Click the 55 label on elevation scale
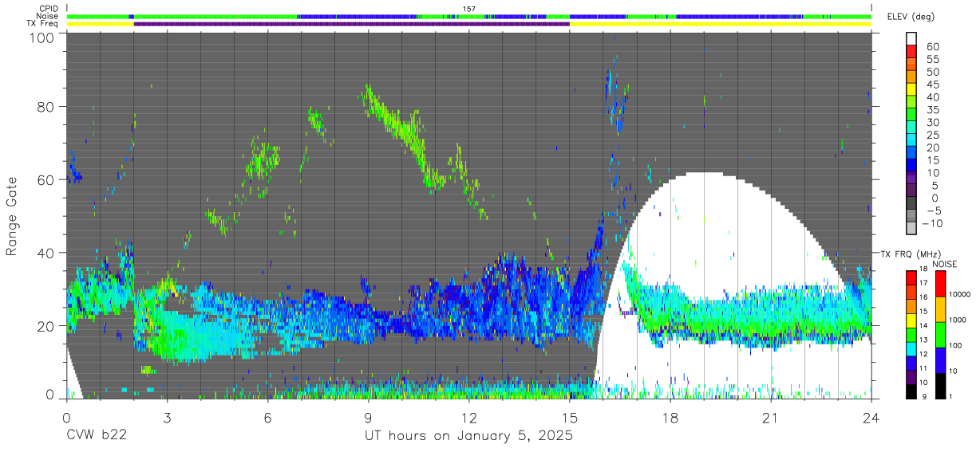 click(x=932, y=59)
